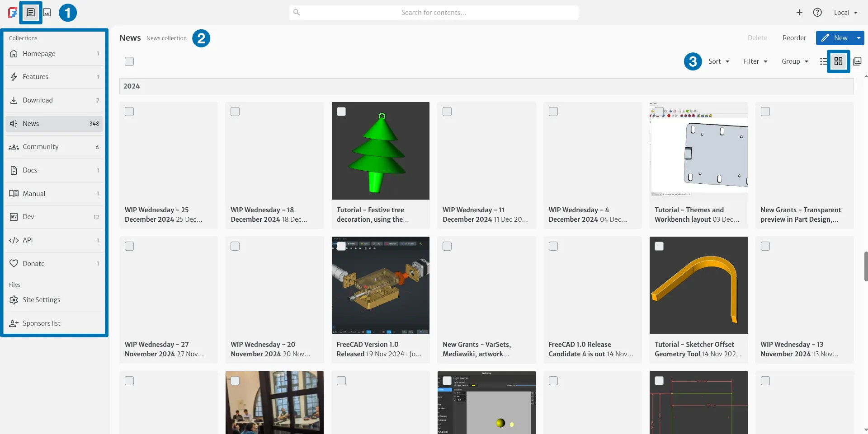Viewport: 868px width, 434px height.
Task: Click the News megaphone icon
Action: tap(14, 124)
